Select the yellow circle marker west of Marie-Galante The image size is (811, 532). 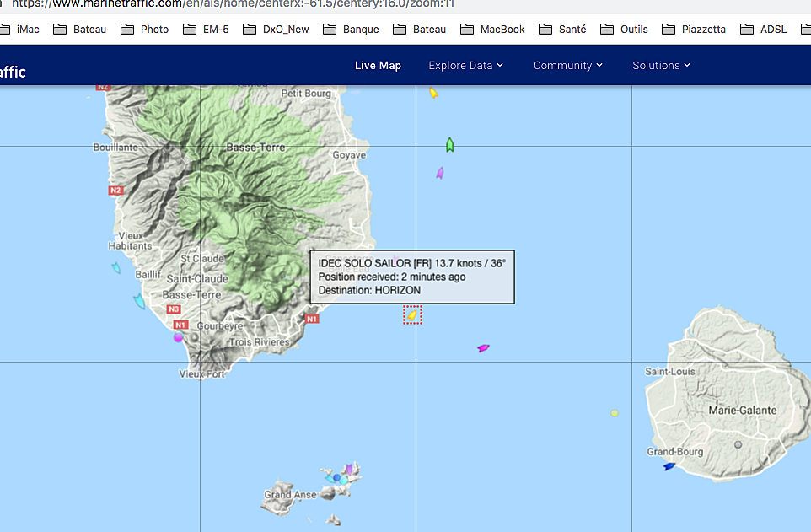[615, 413]
